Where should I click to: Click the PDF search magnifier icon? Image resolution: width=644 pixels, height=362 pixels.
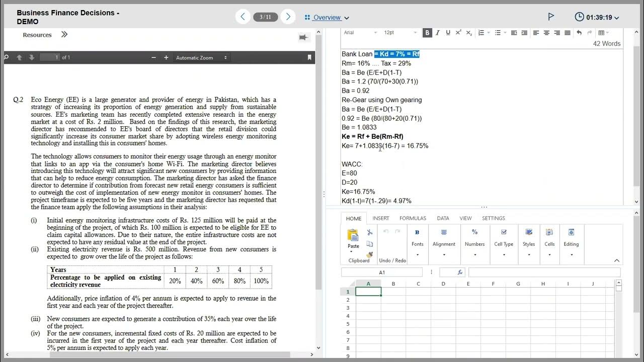(7, 57)
